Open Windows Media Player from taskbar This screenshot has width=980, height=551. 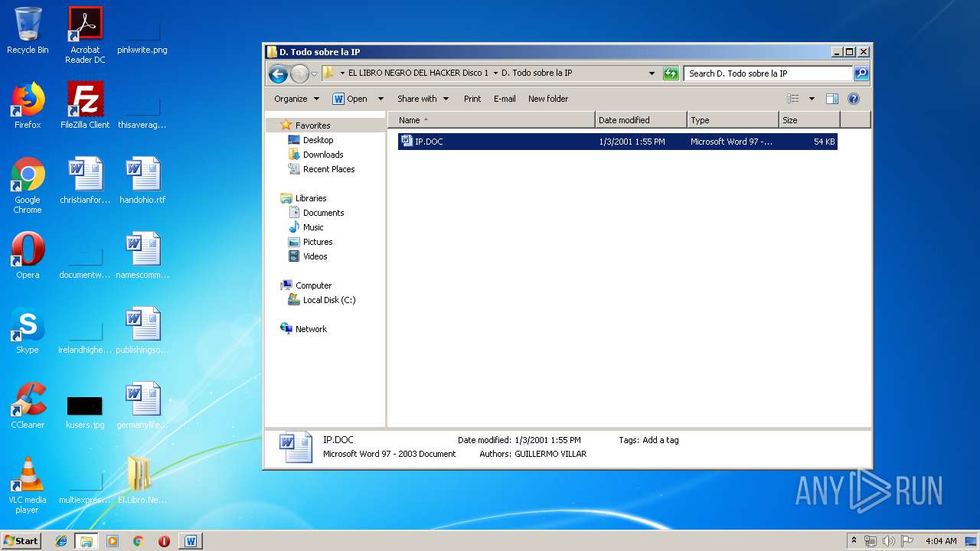pos(113,541)
